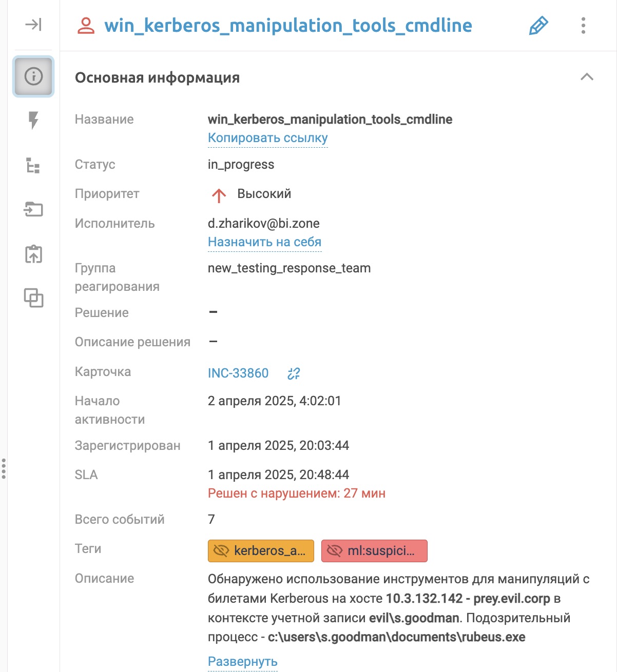Expand description with Развернуть

tap(242, 662)
